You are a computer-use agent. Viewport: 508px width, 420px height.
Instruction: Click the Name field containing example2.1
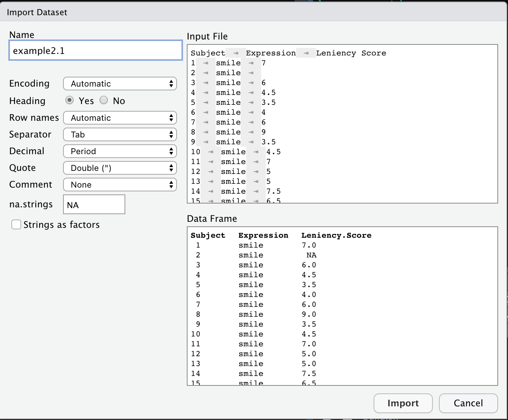coord(95,51)
